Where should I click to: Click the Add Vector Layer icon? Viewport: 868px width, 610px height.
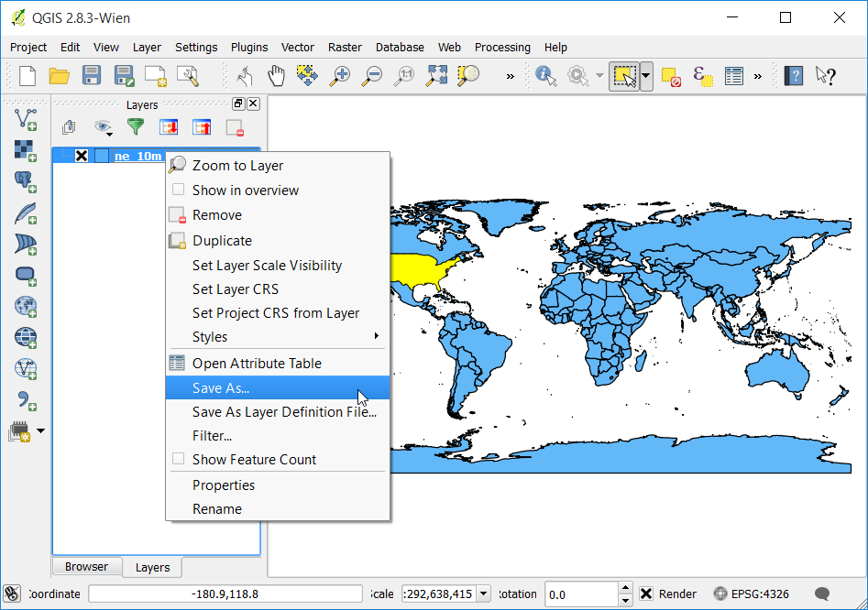[26, 119]
